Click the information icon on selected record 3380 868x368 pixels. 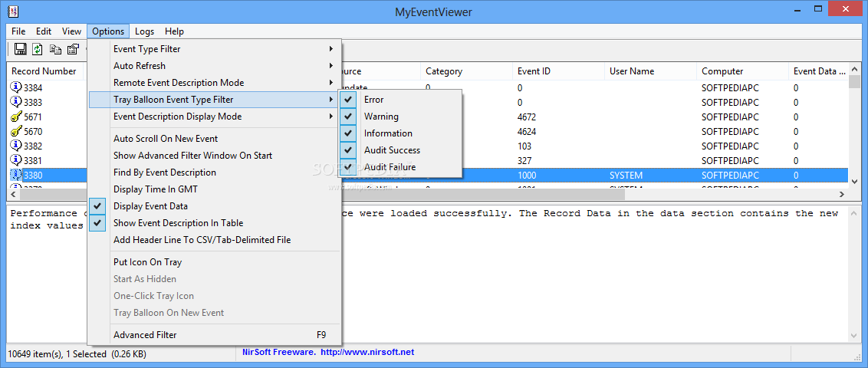(16, 175)
